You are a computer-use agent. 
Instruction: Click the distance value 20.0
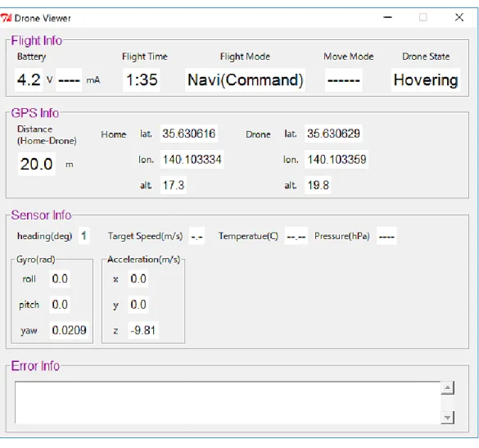tap(37, 164)
